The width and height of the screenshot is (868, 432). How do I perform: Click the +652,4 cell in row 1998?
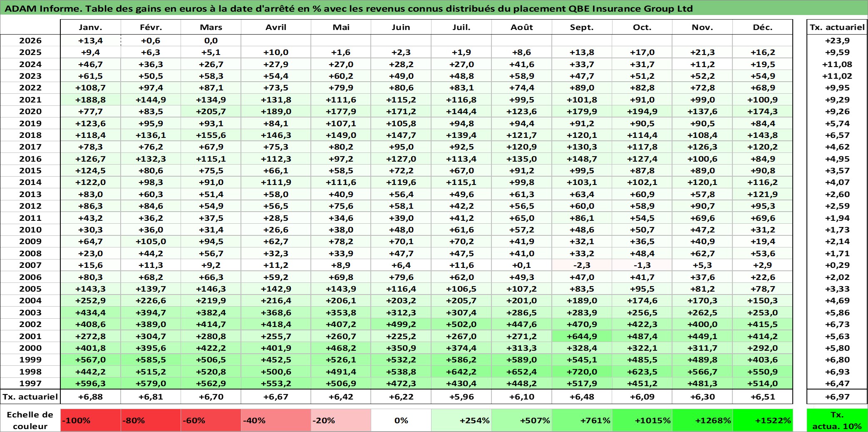pyautogui.click(x=522, y=372)
